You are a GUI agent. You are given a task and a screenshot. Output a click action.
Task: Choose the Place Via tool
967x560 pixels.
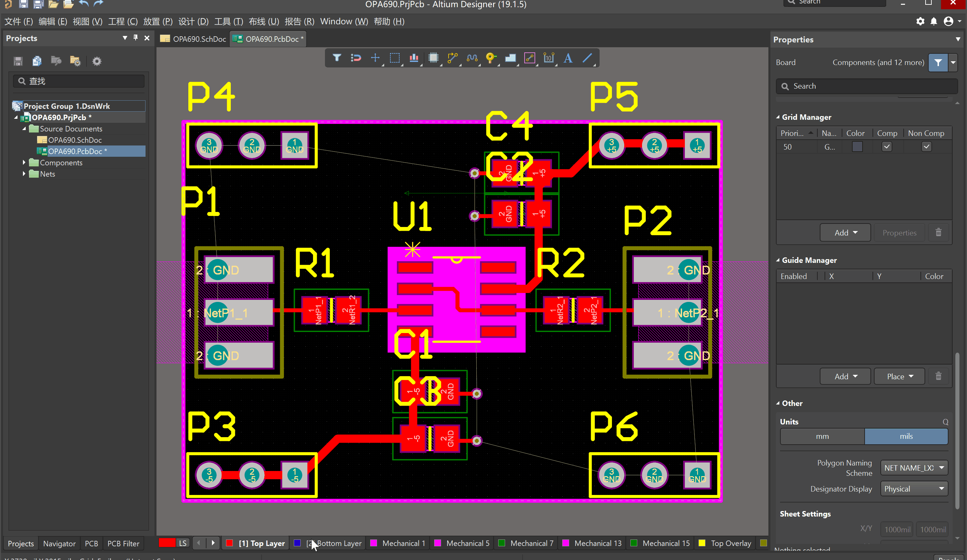490,58
